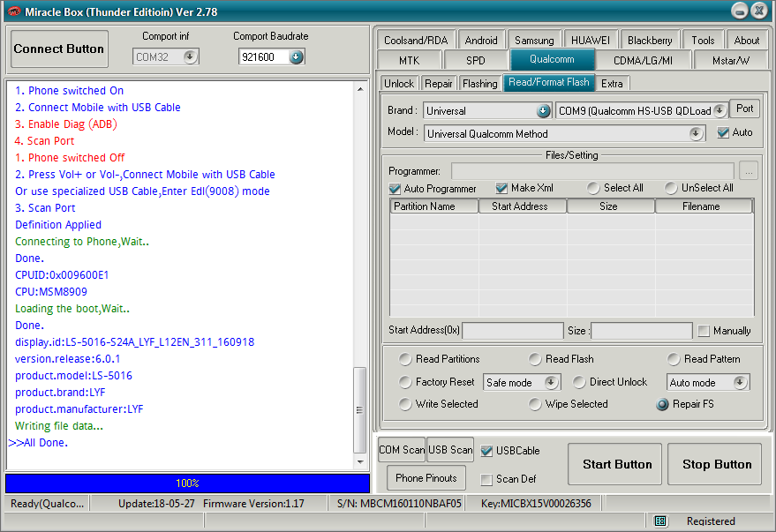The width and height of the screenshot is (776, 532).
Task: Click the log scrollbar down arrow
Action: [x=360, y=461]
